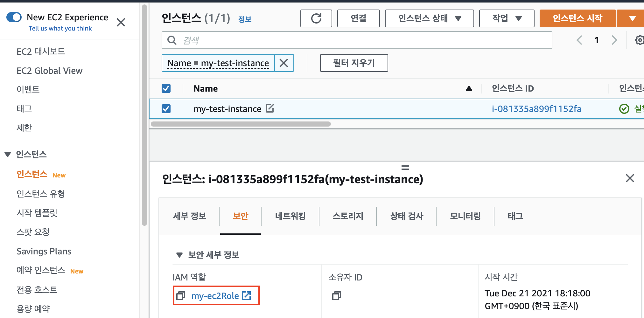Open Savings Plans in the sidebar
644x318 pixels.
44,251
